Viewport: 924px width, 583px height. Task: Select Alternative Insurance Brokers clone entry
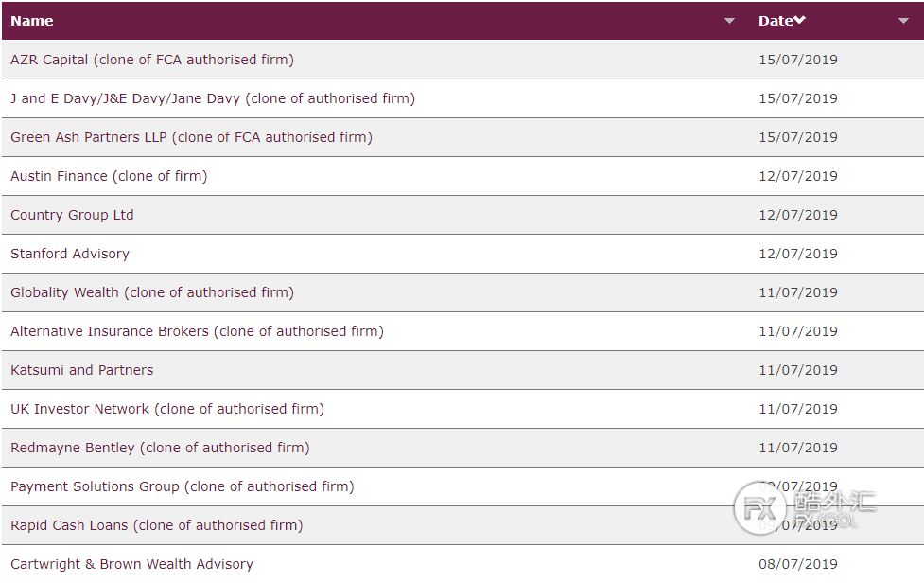click(x=197, y=331)
